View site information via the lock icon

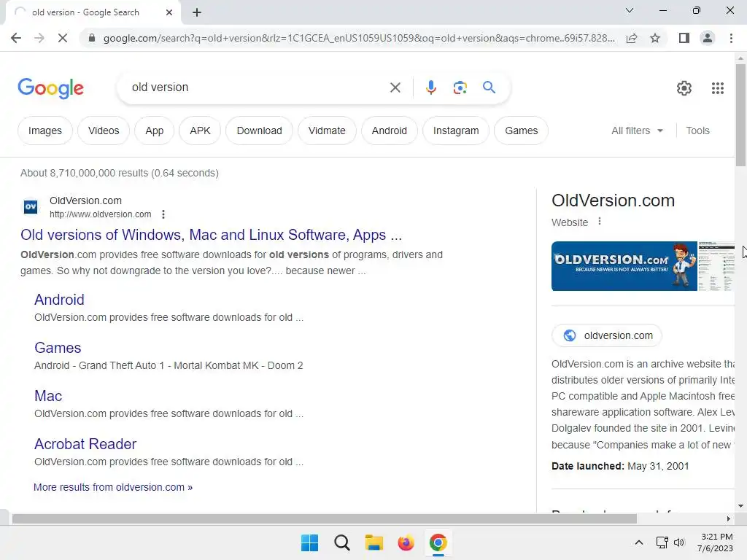click(x=92, y=38)
